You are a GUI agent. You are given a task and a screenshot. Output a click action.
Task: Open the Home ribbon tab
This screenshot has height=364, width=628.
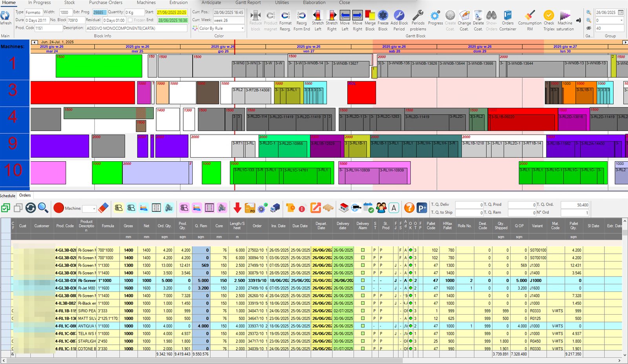pos(9,3)
